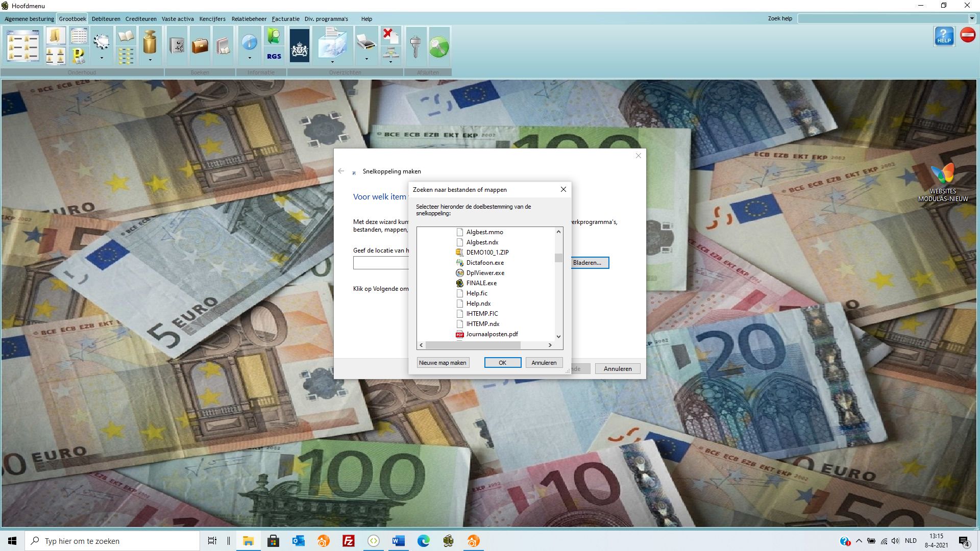The width and height of the screenshot is (980, 551).
Task: Open the Relatiebeheer menu
Action: click(249, 19)
